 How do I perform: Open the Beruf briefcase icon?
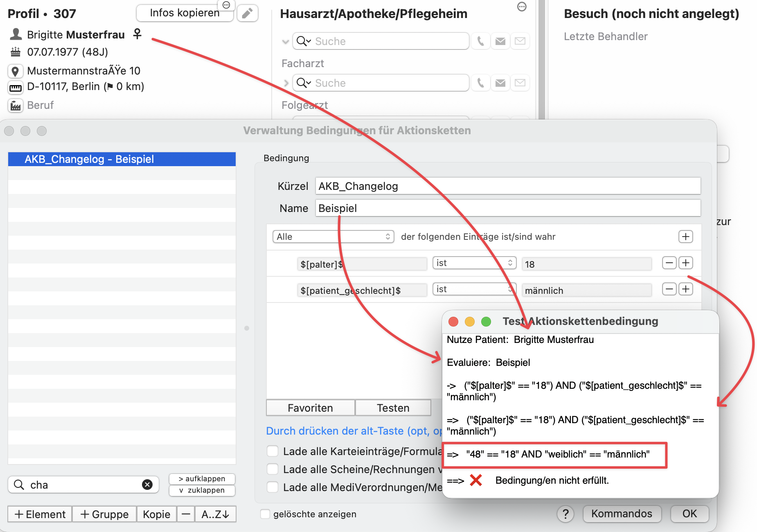(15, 106)
